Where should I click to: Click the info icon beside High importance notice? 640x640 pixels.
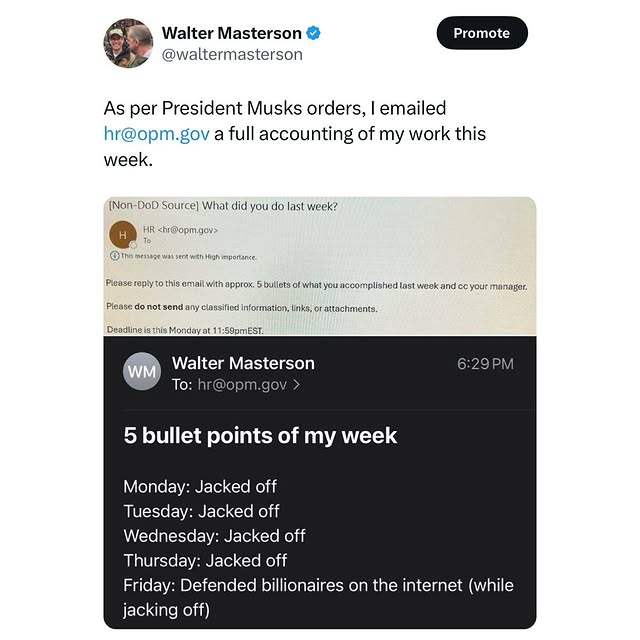pyautogui.click(x=112, y=257)
